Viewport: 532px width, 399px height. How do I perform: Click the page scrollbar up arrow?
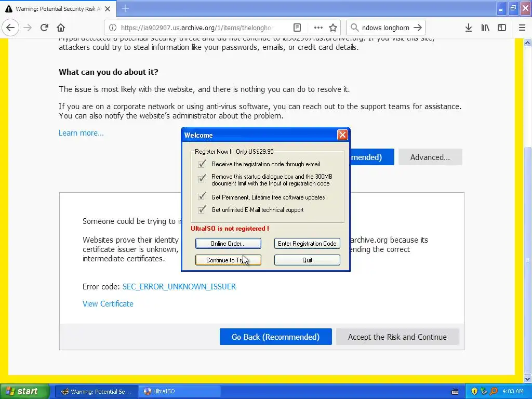click(527, 43)
